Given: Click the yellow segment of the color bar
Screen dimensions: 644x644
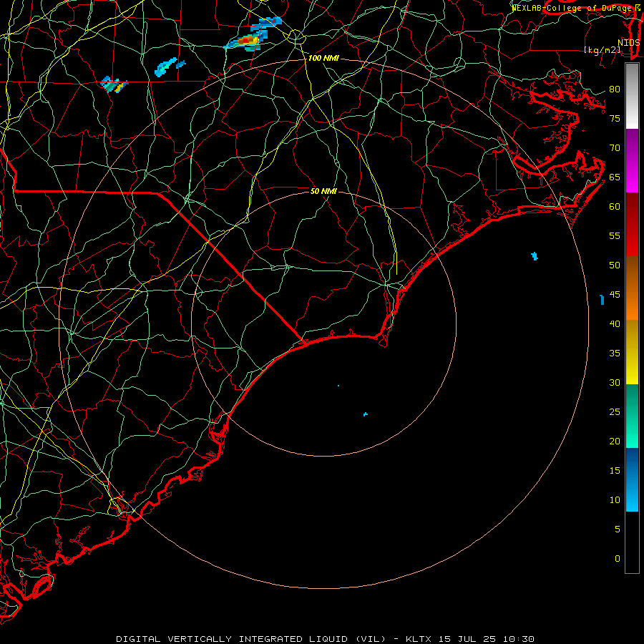Looking at the screenshot, I should pyautogui.click(x=632, y=352).
